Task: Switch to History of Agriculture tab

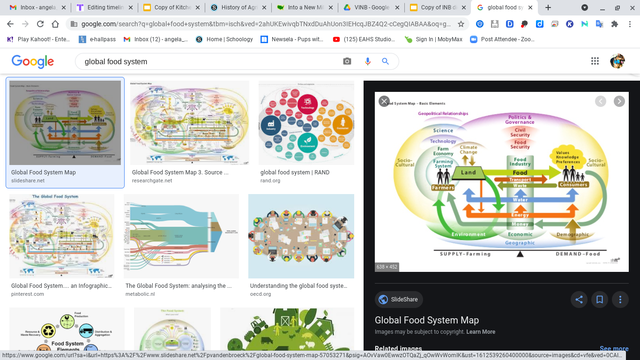Action: coord(239,7)
